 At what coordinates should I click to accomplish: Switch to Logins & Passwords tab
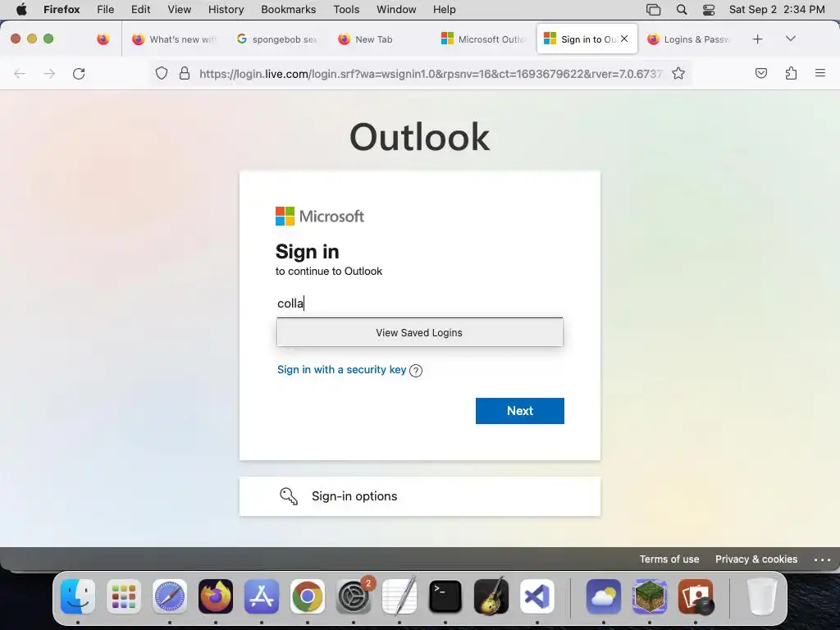pos(689,39)
